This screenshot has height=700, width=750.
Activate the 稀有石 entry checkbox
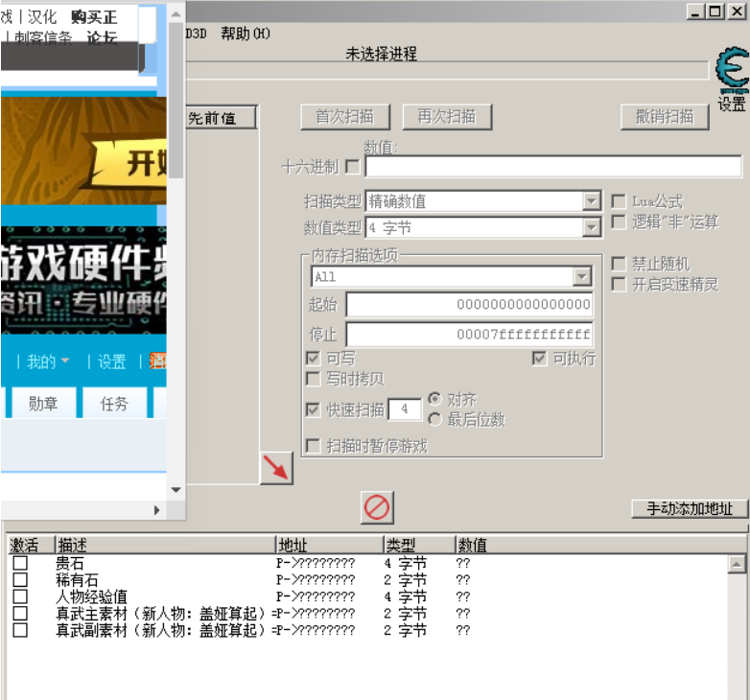click(x=20, y=579)
